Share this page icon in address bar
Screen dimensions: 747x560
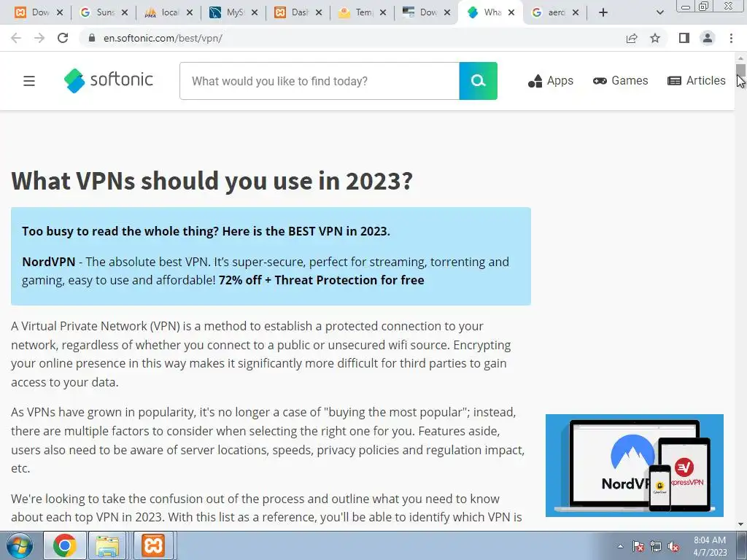[x=632, y=38]
